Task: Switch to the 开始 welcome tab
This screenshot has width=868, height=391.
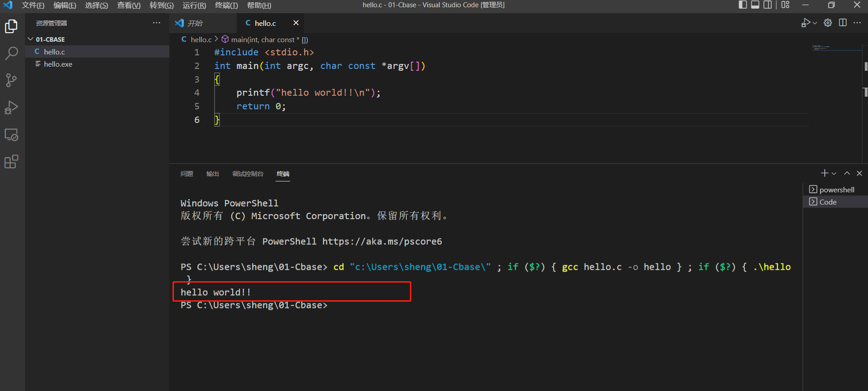Action: pyautogui.click(x=203, y=23)
